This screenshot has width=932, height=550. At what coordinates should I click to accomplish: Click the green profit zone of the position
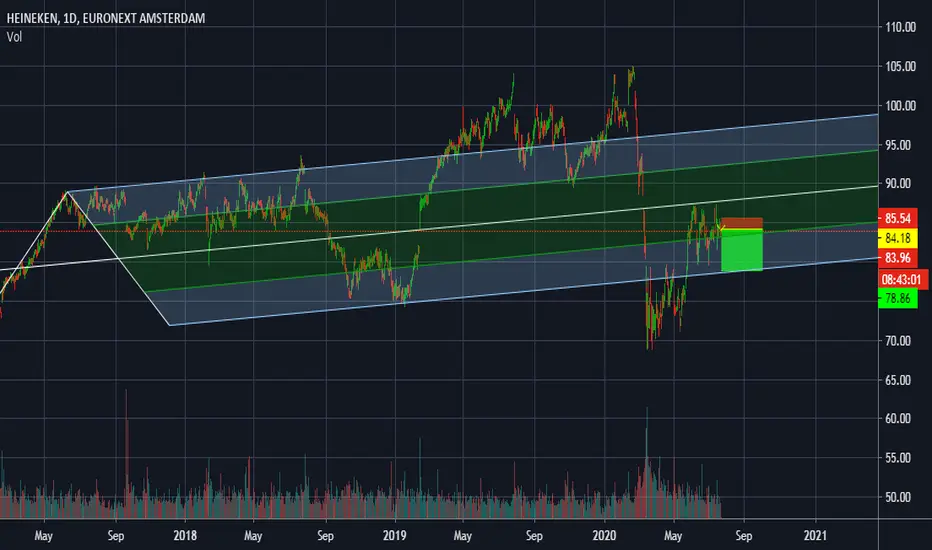tap(742, 251)
